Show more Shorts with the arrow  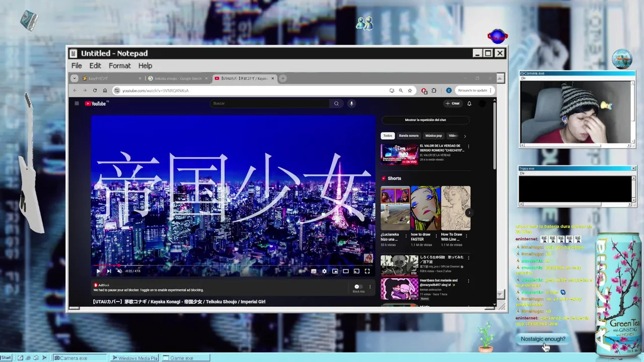tap(468, 213)
